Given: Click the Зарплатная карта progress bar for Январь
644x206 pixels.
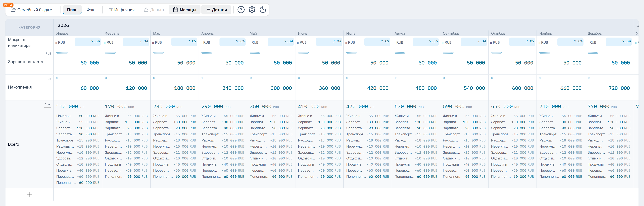Looking at the screenshot, I should tap(62, 53).
